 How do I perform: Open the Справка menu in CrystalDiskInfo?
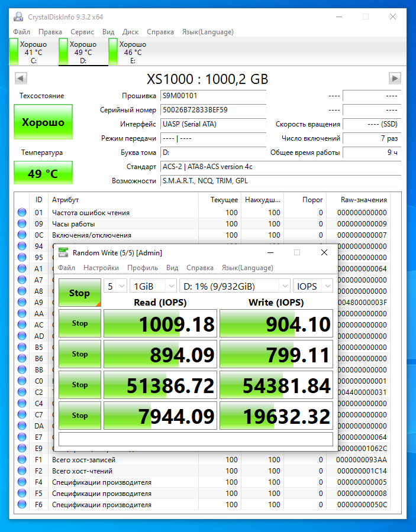coord(160,32)
